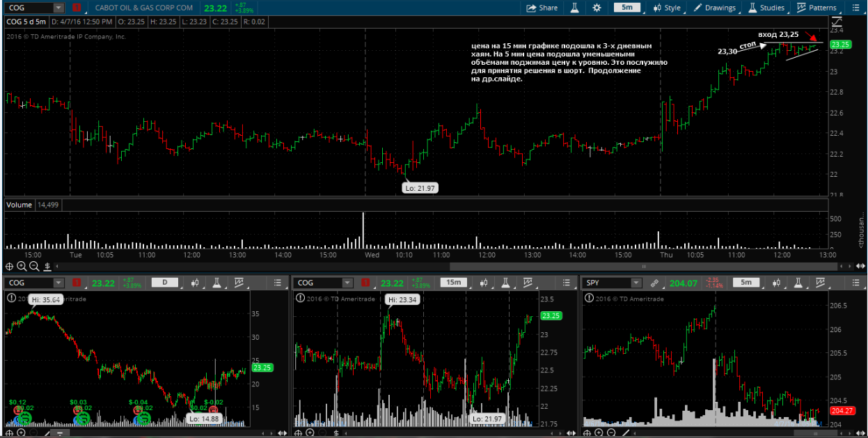Click the 'Hi: 23.34' label in 15m chart
This screenshot has height=438, width=868.
click(402, 299)
